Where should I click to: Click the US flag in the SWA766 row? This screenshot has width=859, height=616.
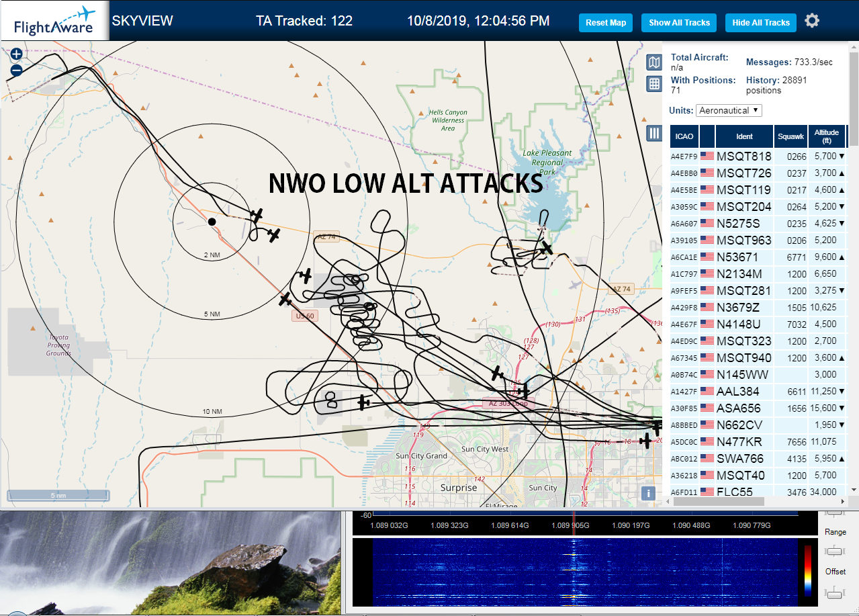click(707, 458)
